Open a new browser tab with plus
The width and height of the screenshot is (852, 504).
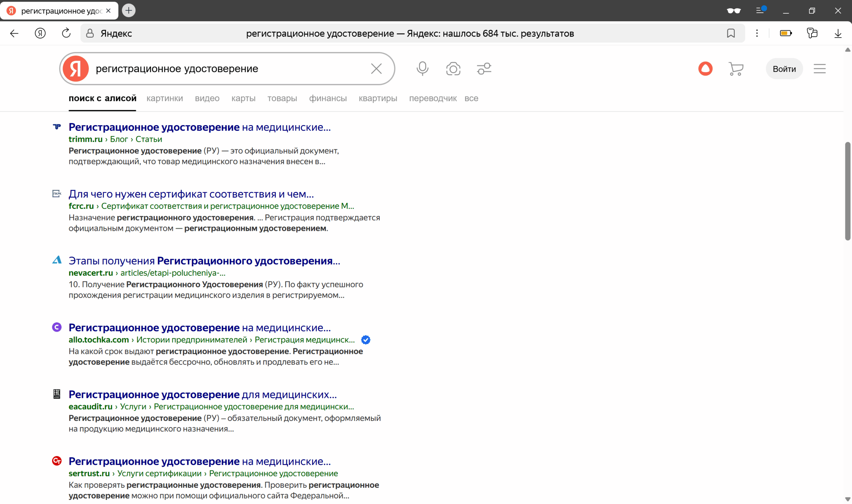tap(128, 11)
